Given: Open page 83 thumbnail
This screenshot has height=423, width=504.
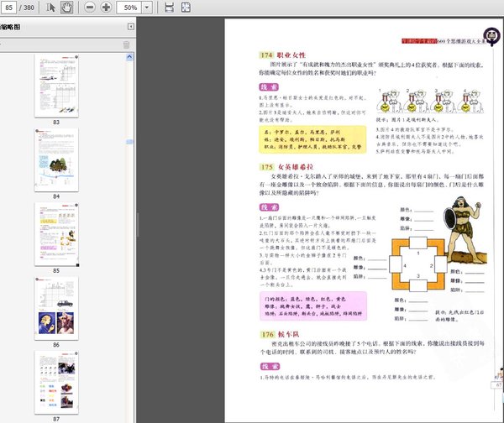Looking at the screenshot, I should pyautogui.click(x=56, y=86).
